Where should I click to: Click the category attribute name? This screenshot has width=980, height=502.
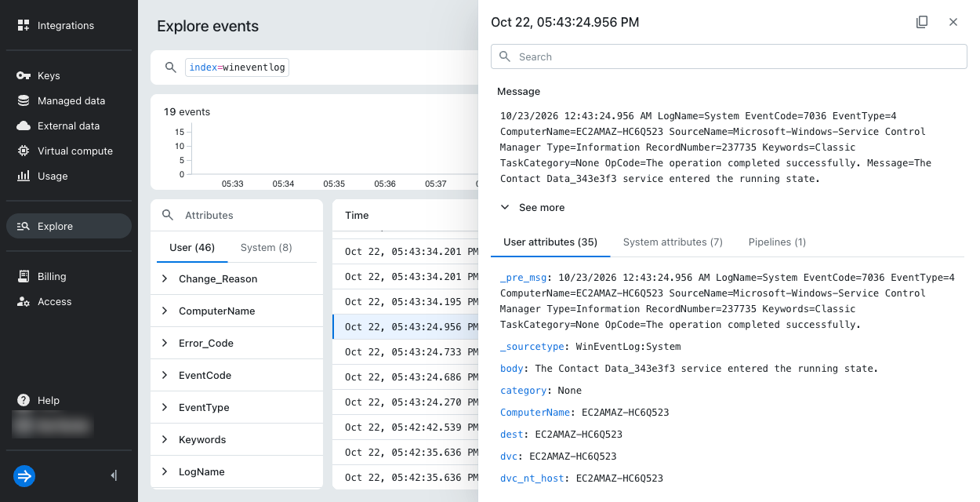[x=523, y=390]
